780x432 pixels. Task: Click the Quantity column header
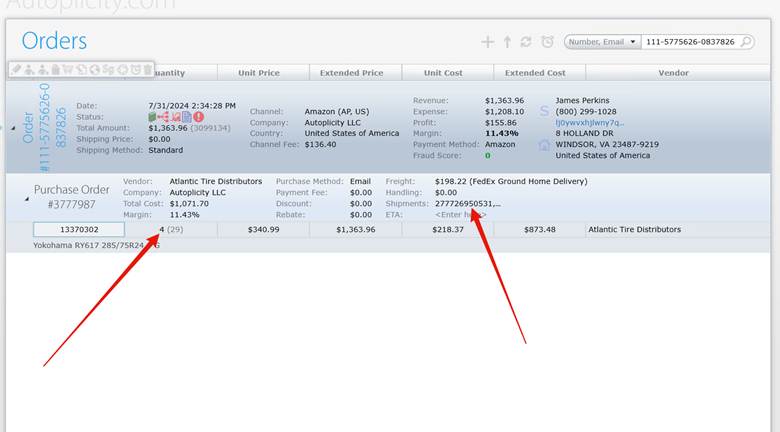coord(169,73)
